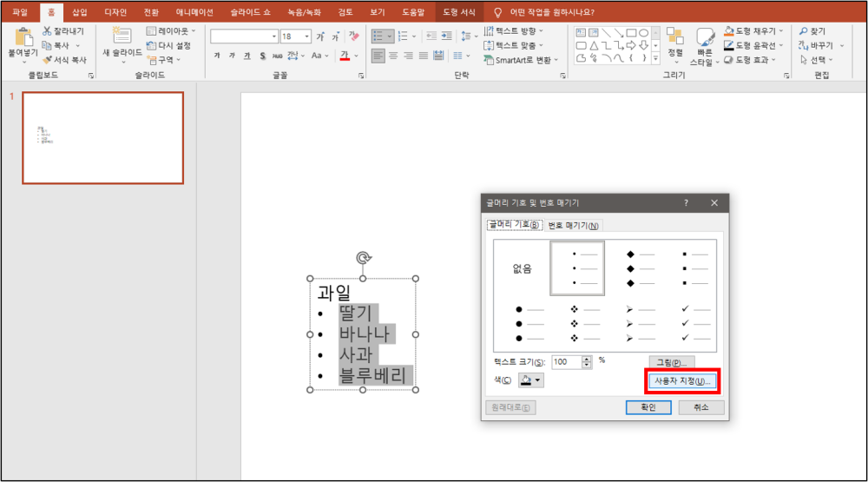This screenshot has width=868, height=482.
Task: Apply text shadow (S) icon
Action: (x=262, y=56)
